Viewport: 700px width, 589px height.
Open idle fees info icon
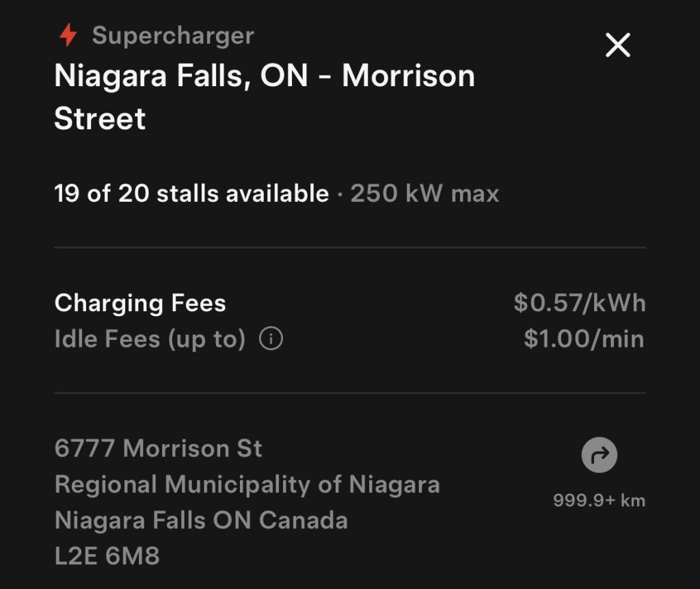point(271,339)
